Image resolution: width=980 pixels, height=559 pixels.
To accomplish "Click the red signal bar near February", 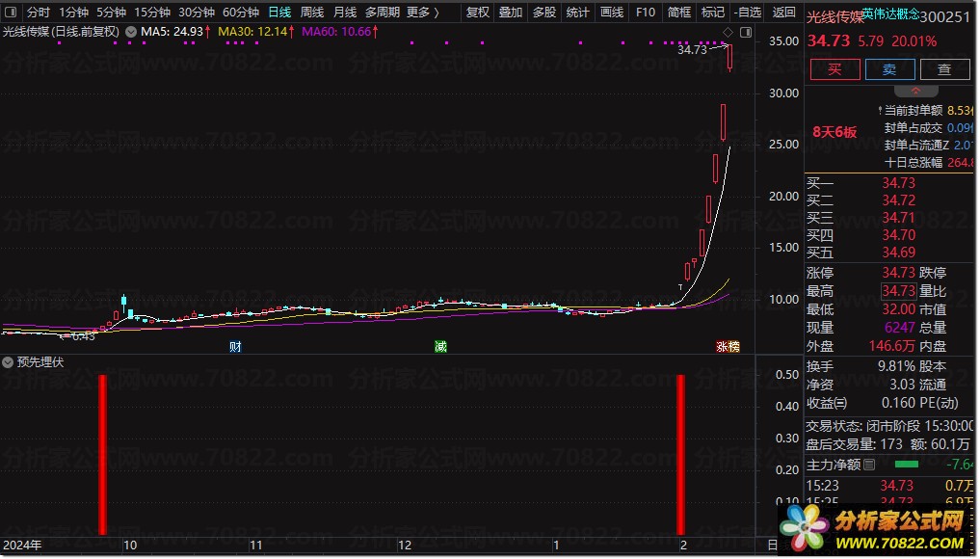I will (x=681, y=455).
